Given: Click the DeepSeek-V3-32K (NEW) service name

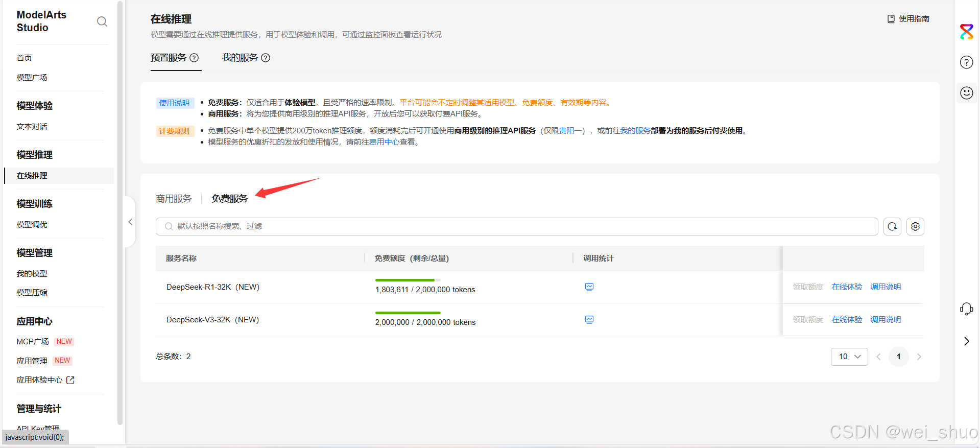Looking at the screenshot, I should (213, 320).
